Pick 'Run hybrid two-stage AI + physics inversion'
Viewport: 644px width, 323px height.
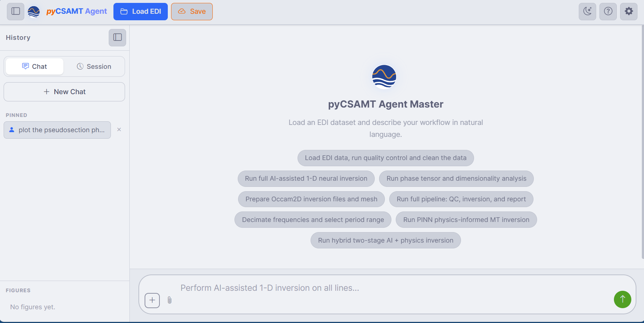click(x=386, y=240)
